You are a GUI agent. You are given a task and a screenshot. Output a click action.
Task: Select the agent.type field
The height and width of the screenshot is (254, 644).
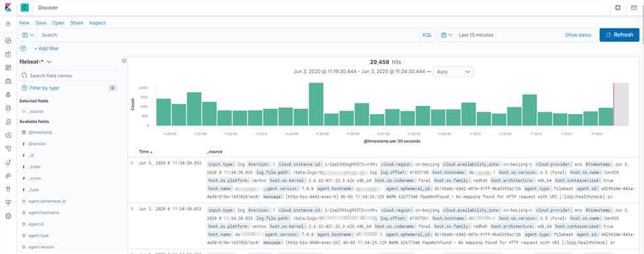[x=38, y=236]
